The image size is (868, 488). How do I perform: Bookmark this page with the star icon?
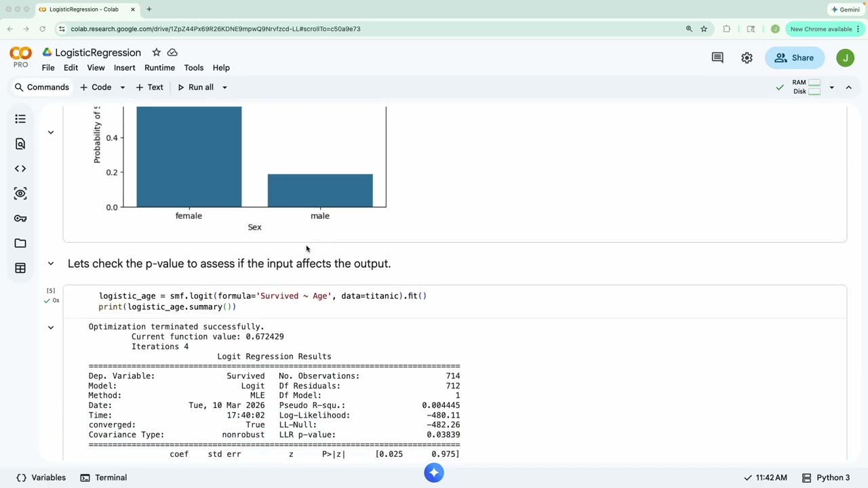tap(704, 29)
